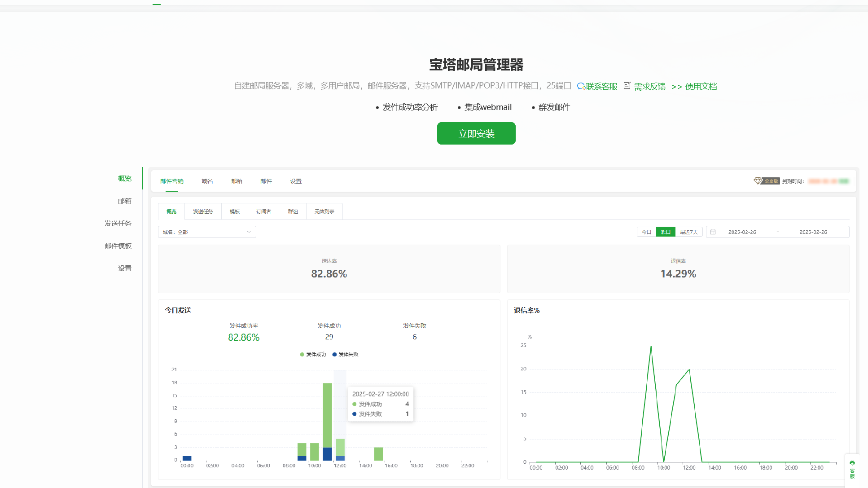Switch to the 设置 top tab
The width and height of the screenshot is (868, 488).
click(x=296, y=181)
